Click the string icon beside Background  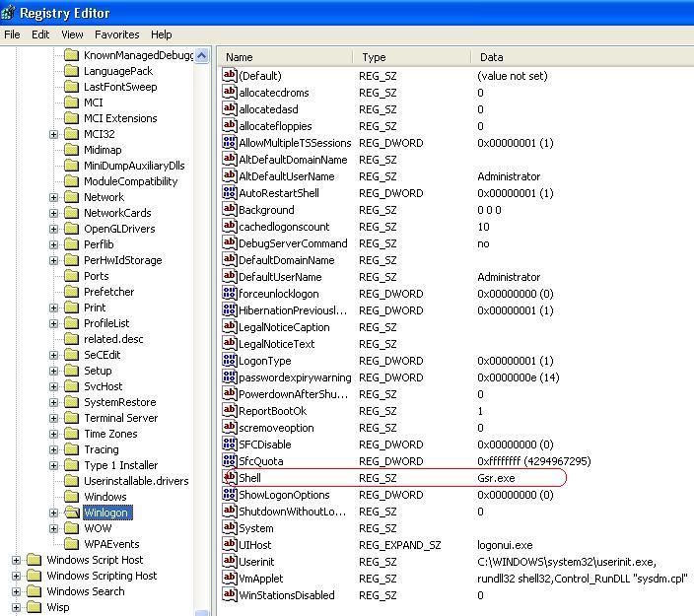click(230, 209)
